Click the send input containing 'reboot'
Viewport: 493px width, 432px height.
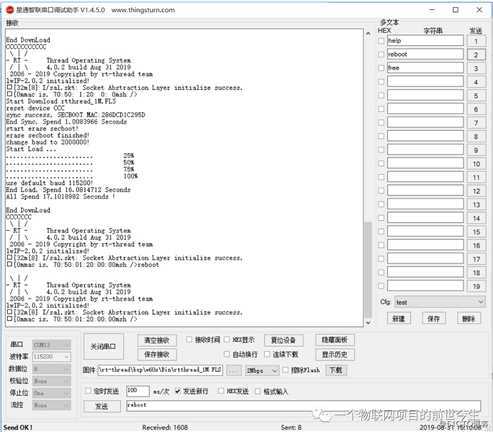coord(303,406)
